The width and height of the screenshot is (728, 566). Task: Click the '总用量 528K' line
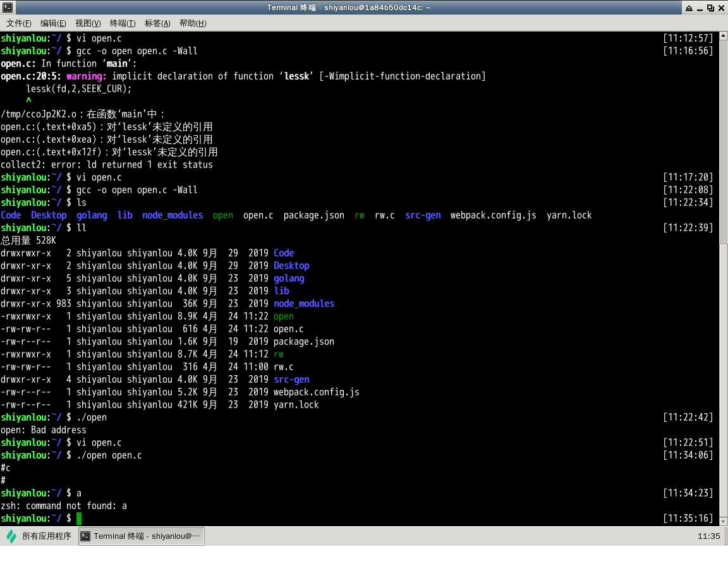tap(28, 240)
